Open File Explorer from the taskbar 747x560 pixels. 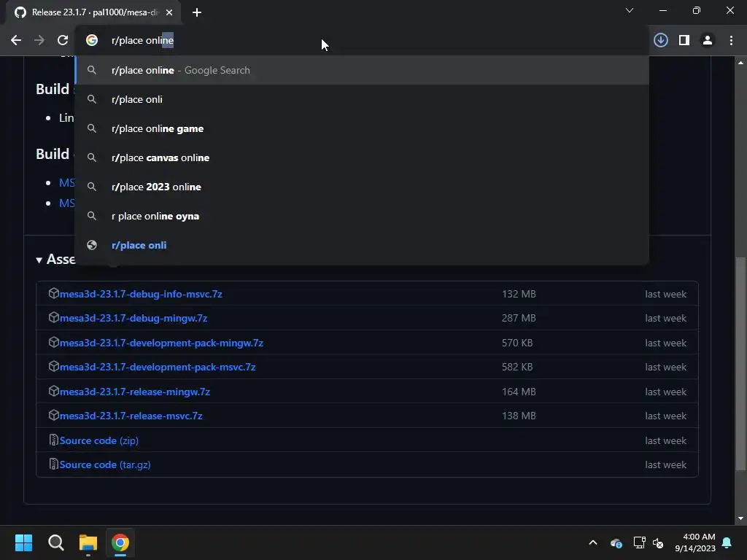point(88,542)
